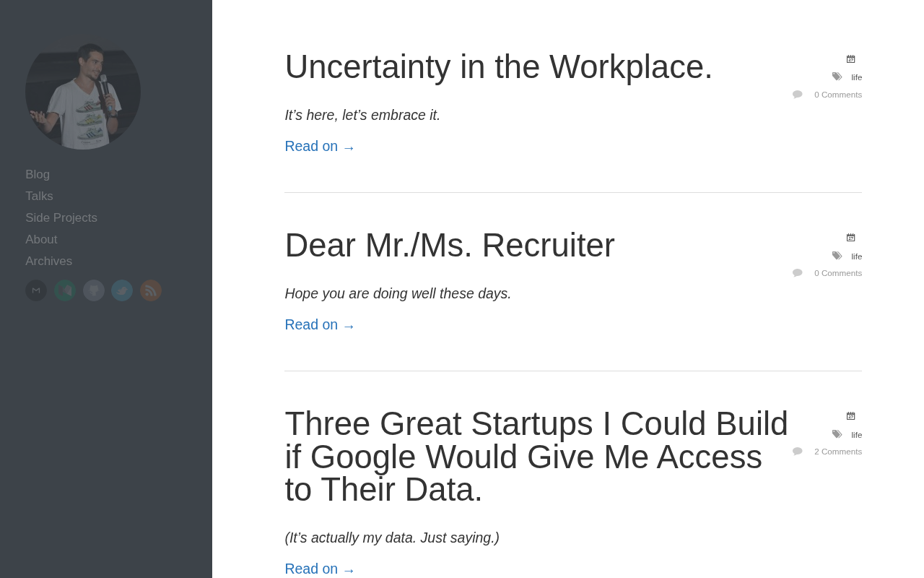Screen dimensions: 924x578
Task: Click the "life" tag on the first post
Action: point(856,77)
